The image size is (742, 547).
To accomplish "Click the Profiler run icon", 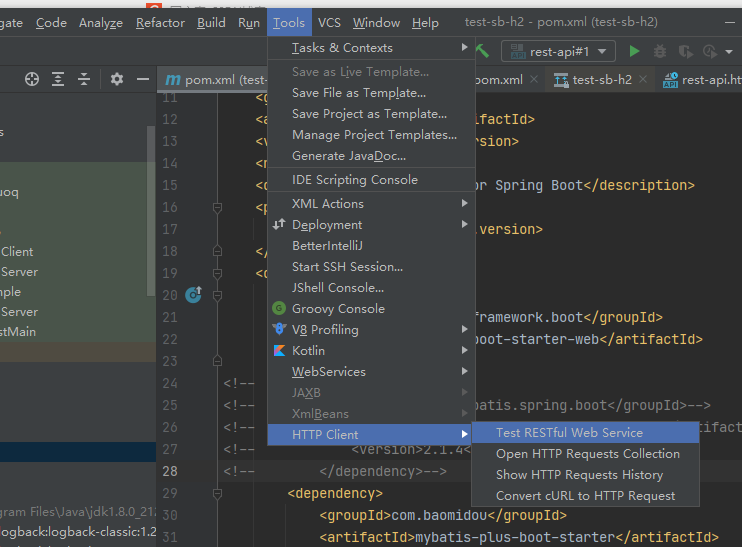I will click(710, 51).
